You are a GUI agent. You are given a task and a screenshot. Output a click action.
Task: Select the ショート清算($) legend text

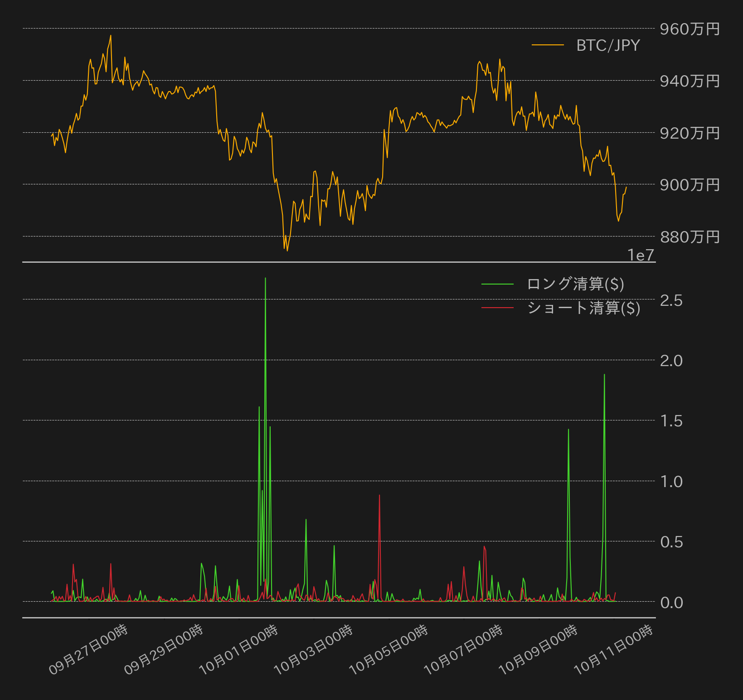coord(583,308)
